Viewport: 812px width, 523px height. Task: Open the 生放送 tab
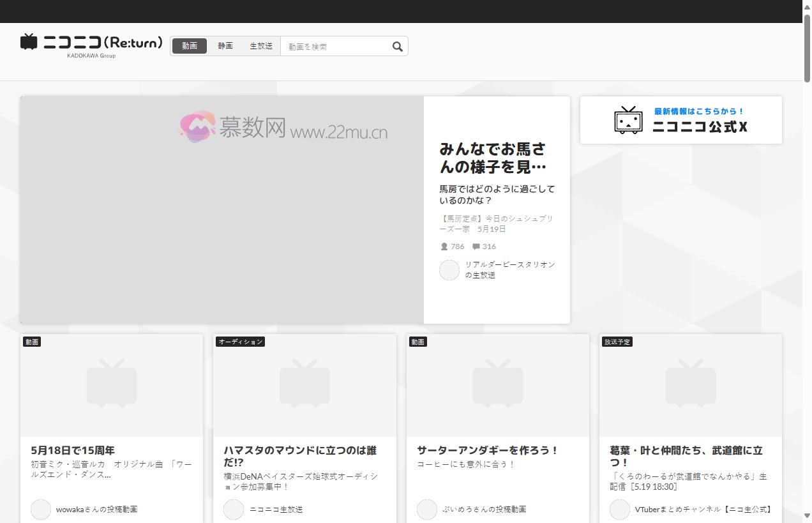(261, 45)
